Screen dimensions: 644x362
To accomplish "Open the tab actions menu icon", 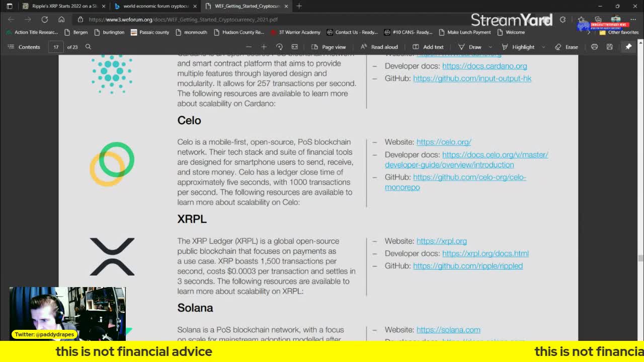I will [10, 6].
